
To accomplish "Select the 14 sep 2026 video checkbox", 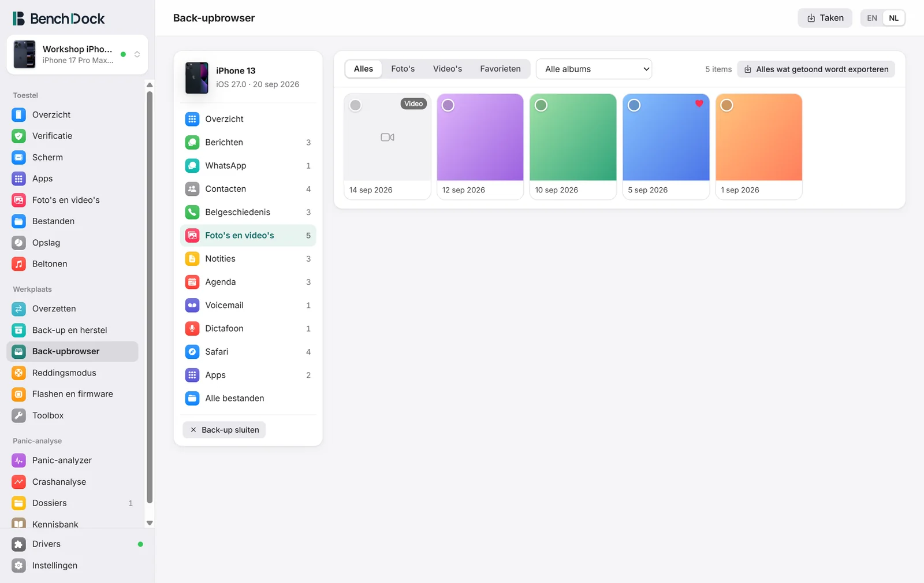I will tap(356, 105).
